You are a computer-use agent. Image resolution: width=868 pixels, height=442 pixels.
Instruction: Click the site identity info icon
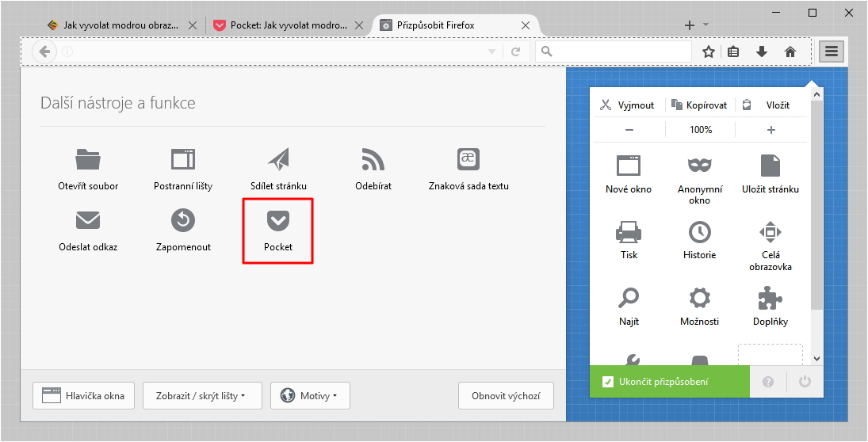pyautogui.click(x=67, y=51)
